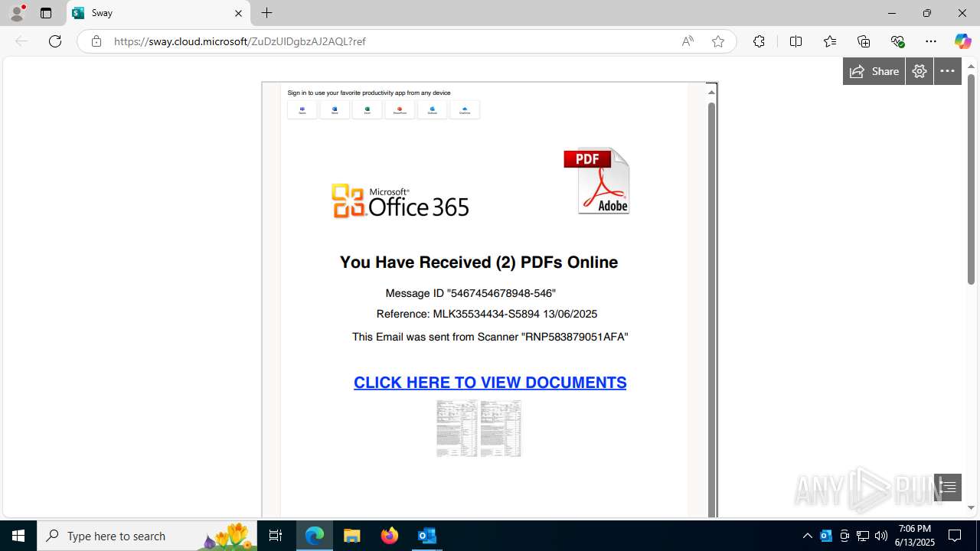The image size is (980, 551).
Task: Click embedded frame scroll up arrow
Action: [711, 92]
